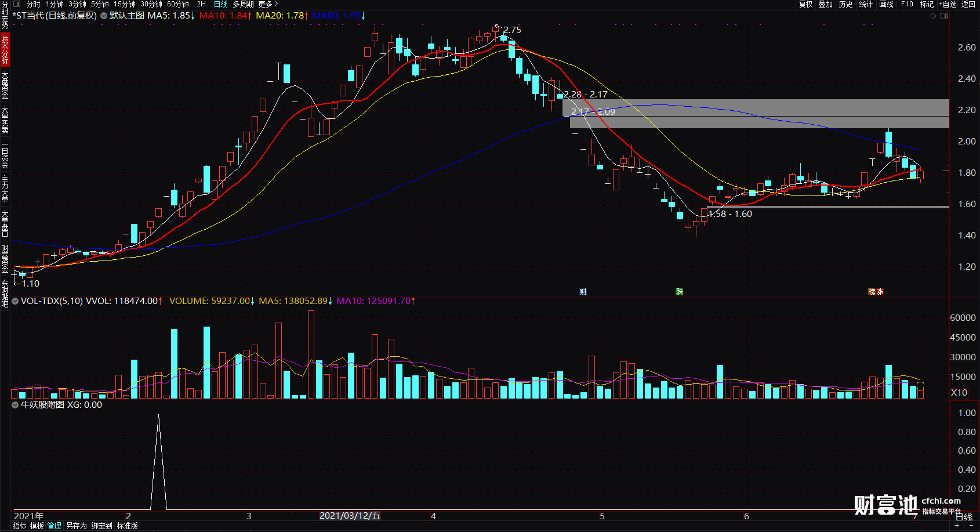The image size is (980, 532).
Task: Switch to the 2H period
Action: coord(201,4)
